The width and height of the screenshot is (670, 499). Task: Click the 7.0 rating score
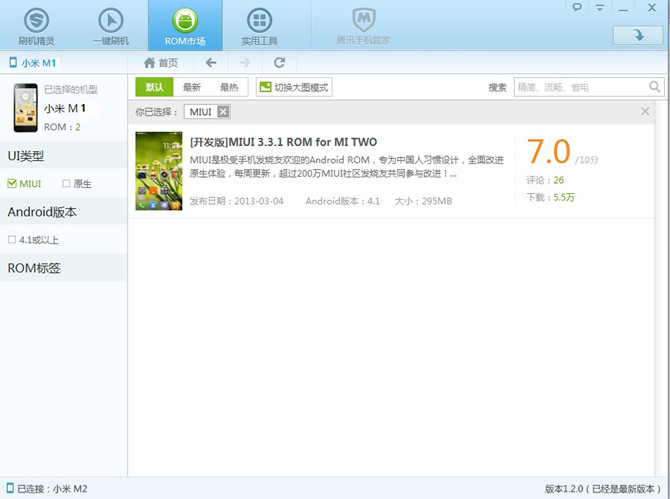pos(549,152)
